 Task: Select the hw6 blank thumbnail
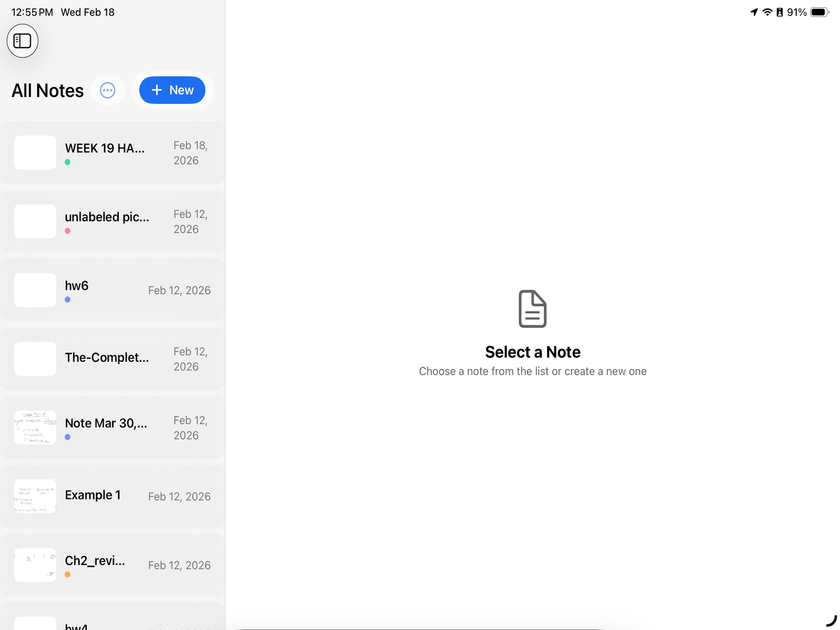coord(35,290)
